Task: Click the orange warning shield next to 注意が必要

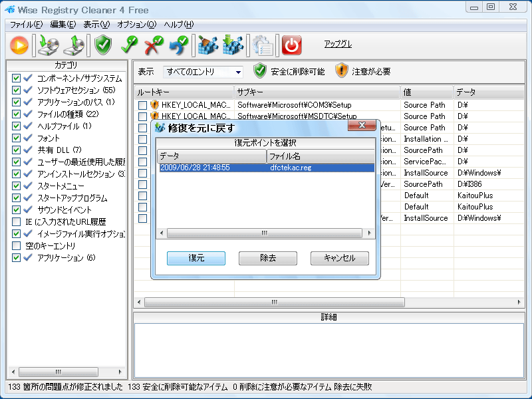Action: (x=341, y=71)
